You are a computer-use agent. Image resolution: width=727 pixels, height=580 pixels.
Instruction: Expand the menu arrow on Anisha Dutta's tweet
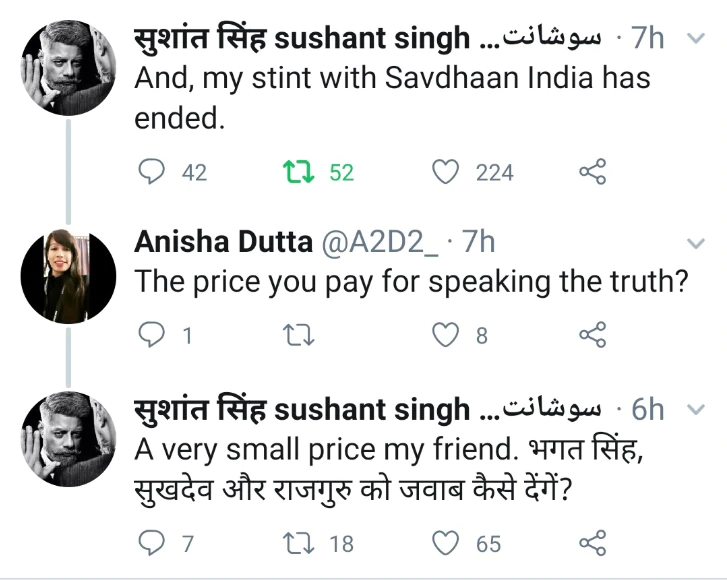coord(694,243)
